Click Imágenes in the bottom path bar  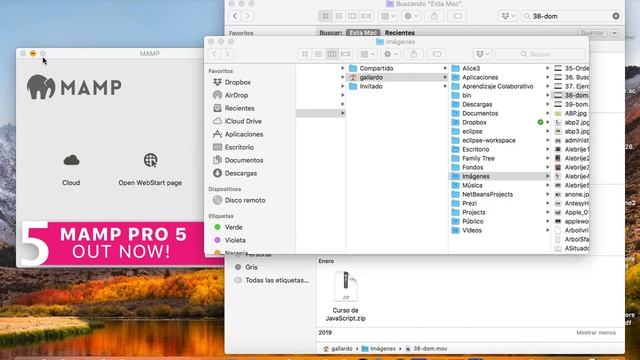[x=378, y=349]
